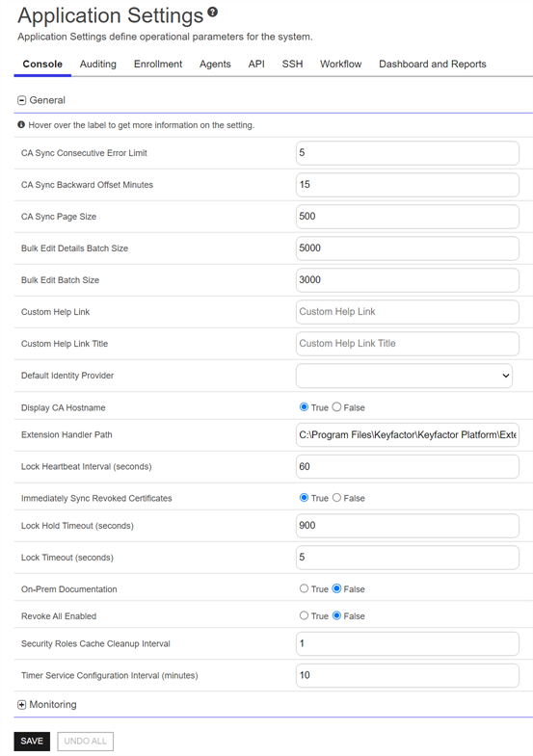This screenshot has height=756, width=533.
Task: Click the help question mark icon beside Application Settings
Action: click(213, 13)
